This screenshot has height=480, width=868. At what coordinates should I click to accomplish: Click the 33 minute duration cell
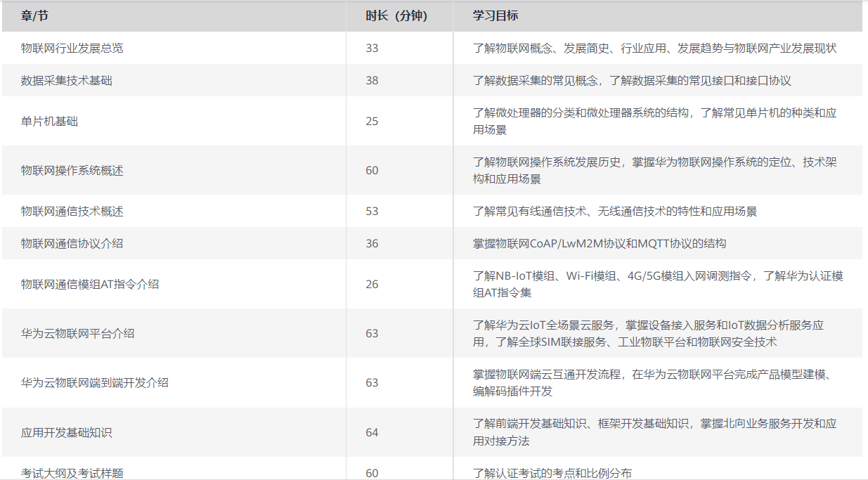(x=372, y=48)
